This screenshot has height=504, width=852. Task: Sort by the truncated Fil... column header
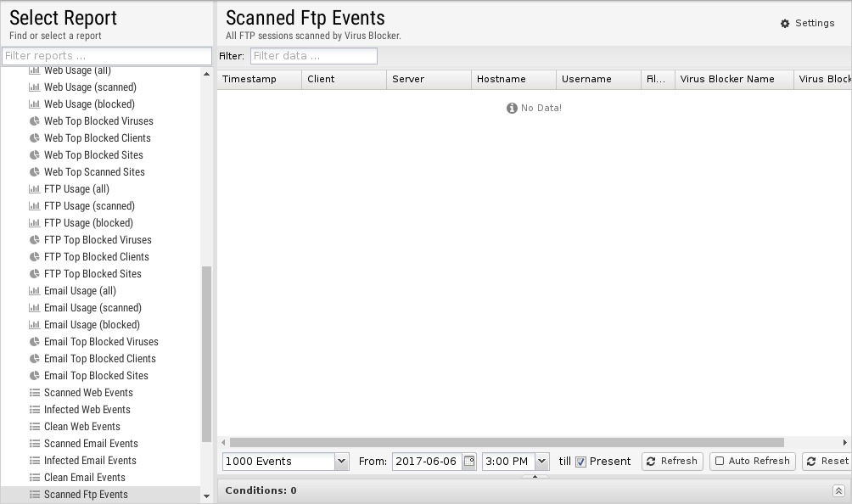(658, 79)
